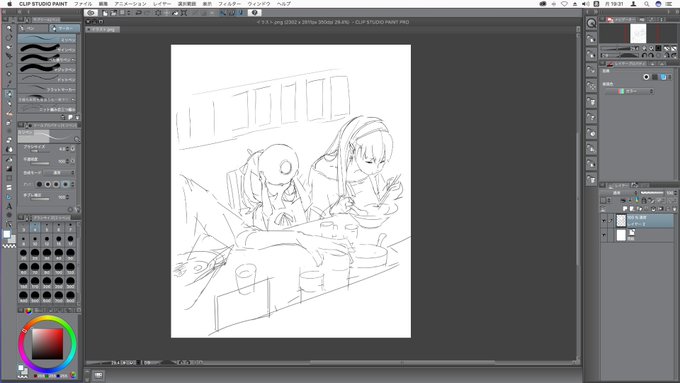Click the Navigator rotate left icon
The width and height of the screenshot is (680, 383).
coord(644,55)
